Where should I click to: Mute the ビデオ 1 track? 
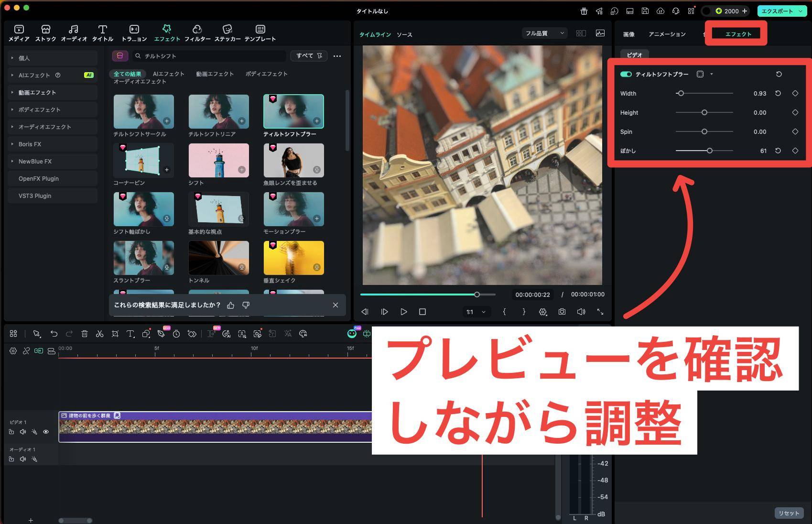(x=23, y=432)
